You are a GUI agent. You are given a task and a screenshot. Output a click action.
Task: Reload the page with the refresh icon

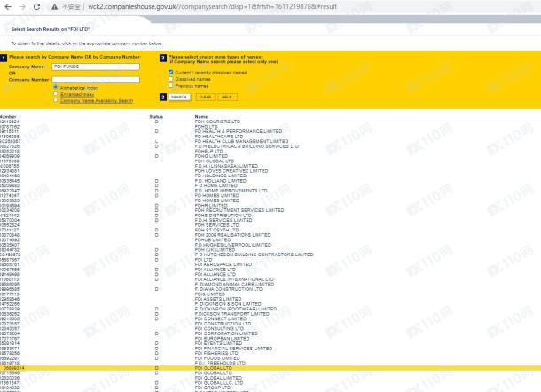click(x=36, y=6)
